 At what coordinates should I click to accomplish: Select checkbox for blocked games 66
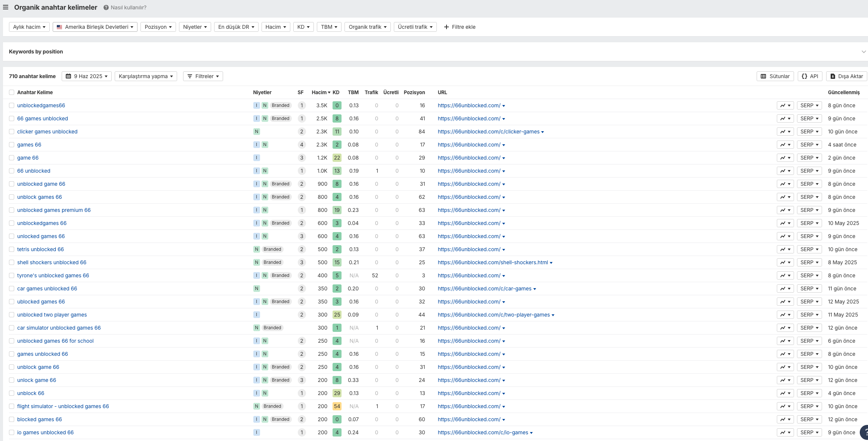coord(12,419)
